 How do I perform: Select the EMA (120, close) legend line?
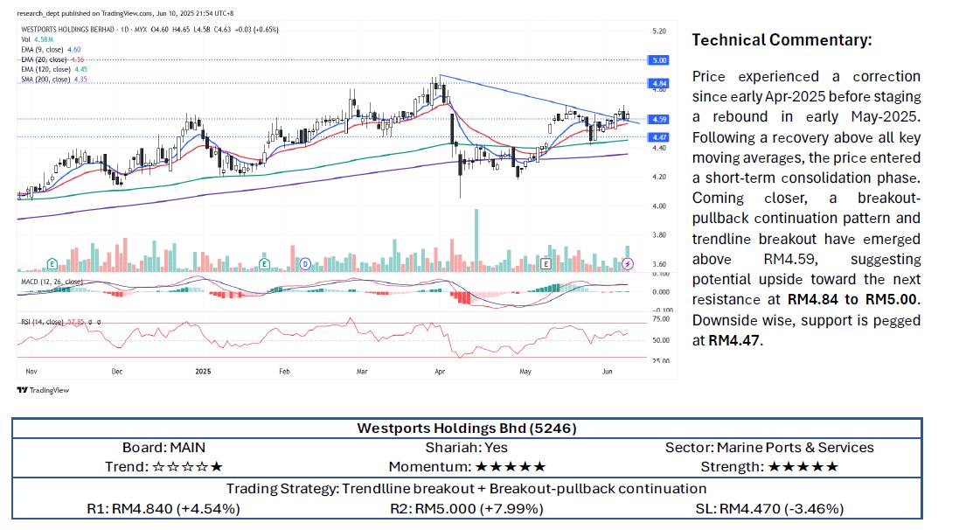click(54, 69)
